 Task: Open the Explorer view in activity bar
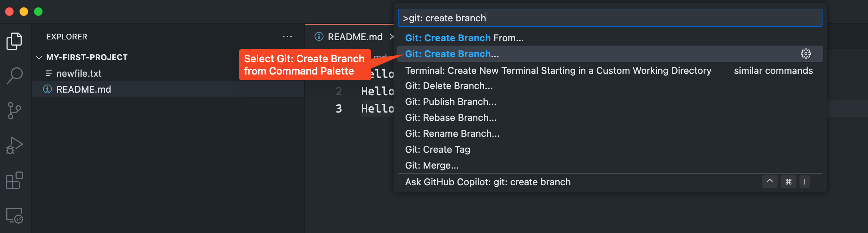(14, 41)
